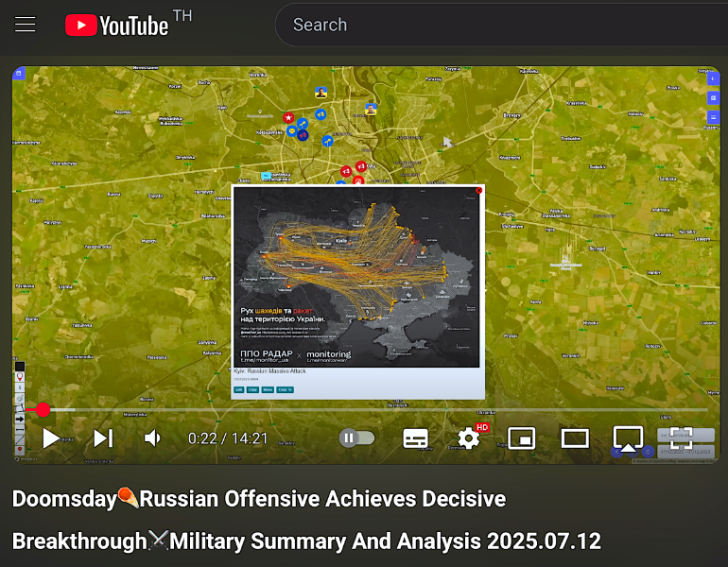Select the diagonal line drawing tool
The width and height of the screenshot is (728, 567).
click(x=20, y=439)
